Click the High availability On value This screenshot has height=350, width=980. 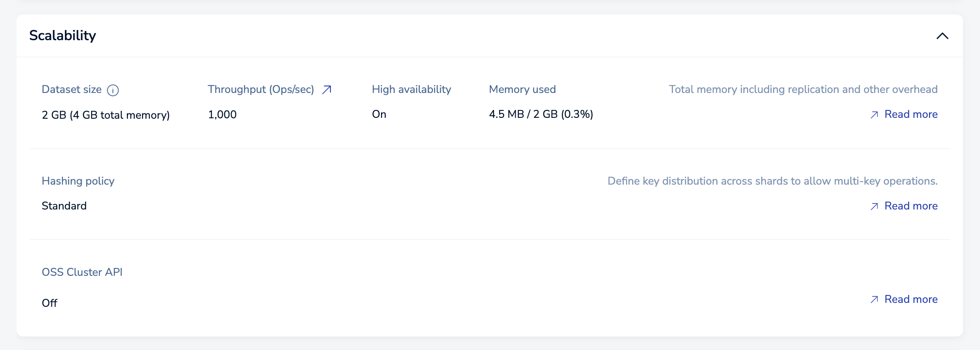pos(379,114)
